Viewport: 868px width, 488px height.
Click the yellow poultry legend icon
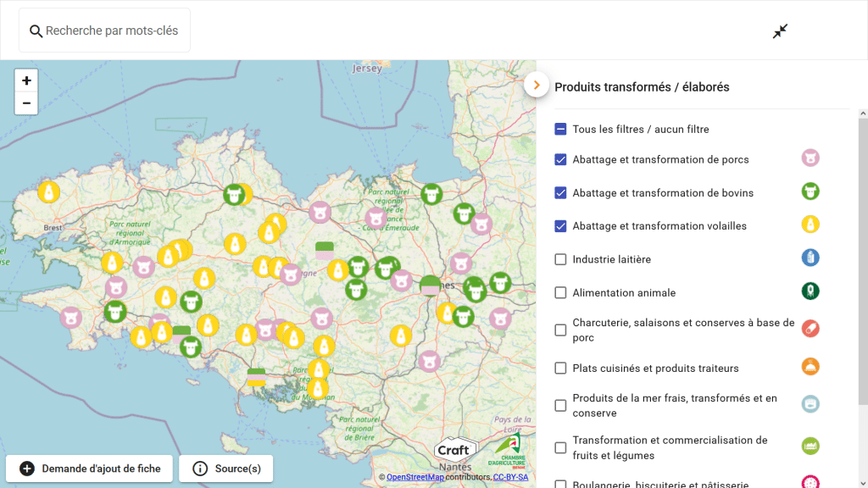point(810,225)
